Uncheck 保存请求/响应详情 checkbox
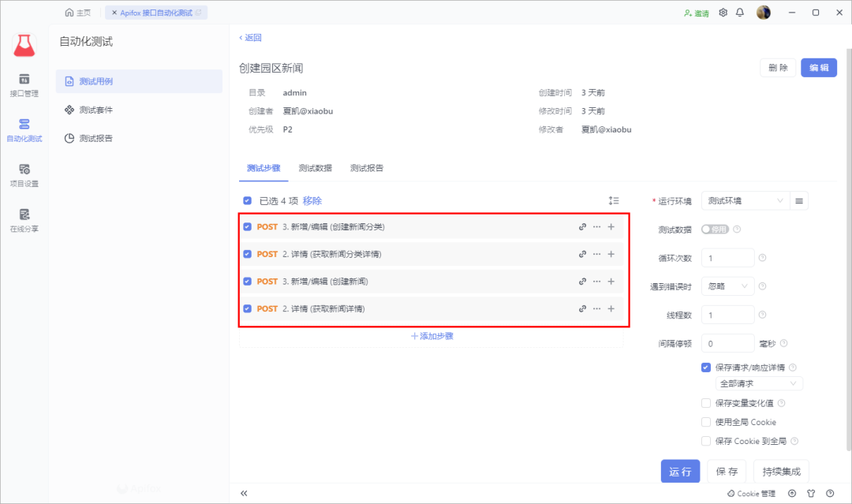Screen dimensions: 852x504 click(x=705, y=367)
